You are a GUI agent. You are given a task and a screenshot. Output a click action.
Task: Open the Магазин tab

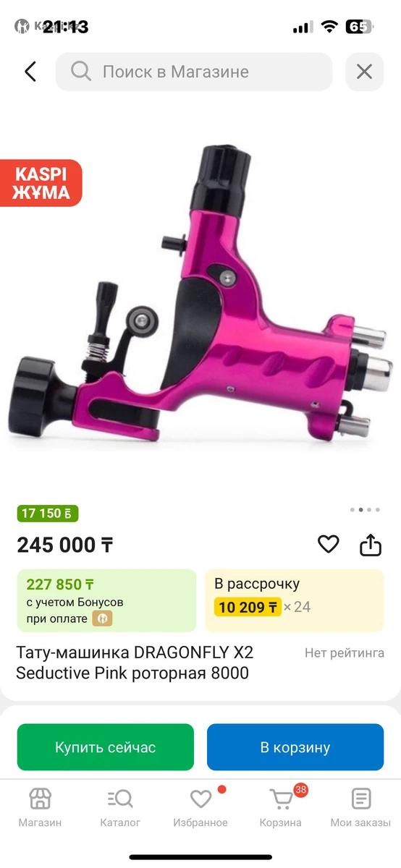pyautogui.click(x=40, y=808)
